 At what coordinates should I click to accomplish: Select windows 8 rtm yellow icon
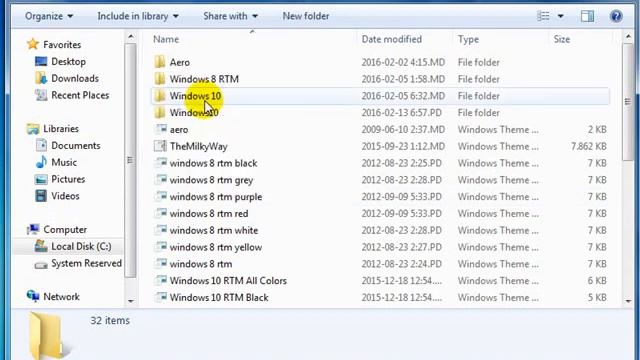click(160, 247)
